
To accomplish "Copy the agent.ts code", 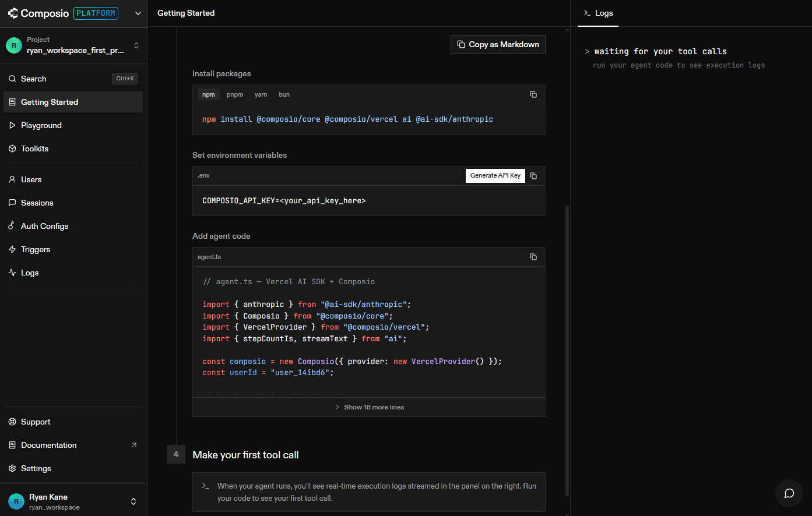I will (533, 257).
